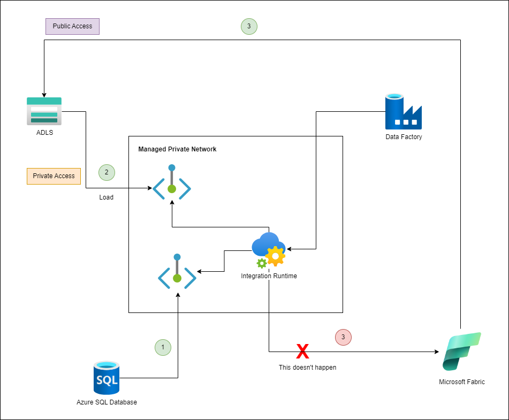Click the red X failure mark

(x=302, y=351)
